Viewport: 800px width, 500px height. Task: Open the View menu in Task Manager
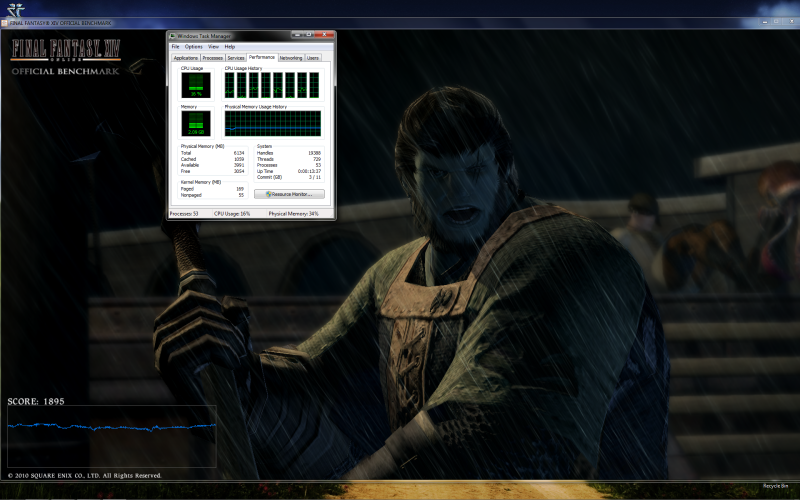click(x=213, y=46)
